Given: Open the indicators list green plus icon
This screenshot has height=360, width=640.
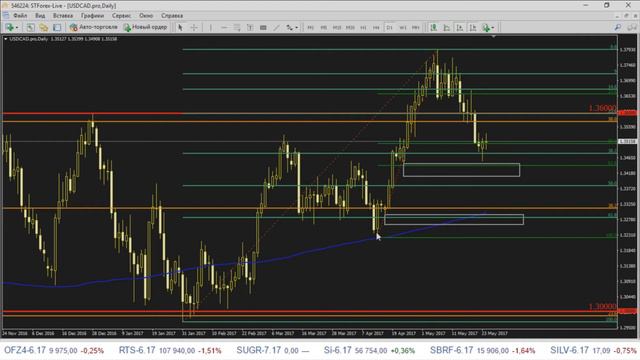Looking at the screenshot, I should [x=486, y=27].
